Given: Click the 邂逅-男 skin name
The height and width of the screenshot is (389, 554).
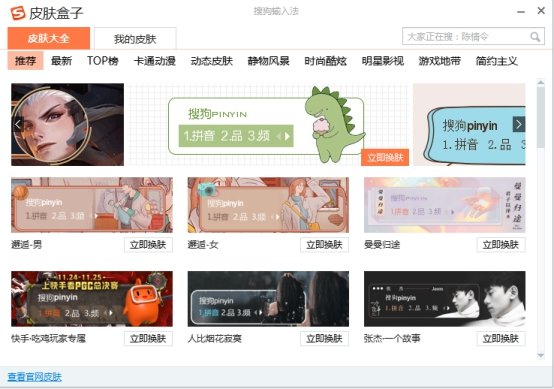Looking at the screenshot, I should click(26, 244).
